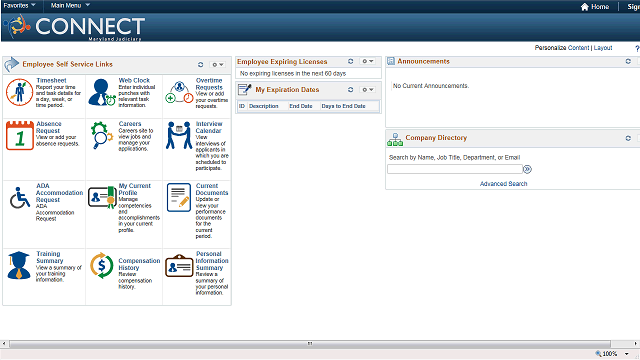The width and height of the screenshot is (640, 360).
Task: Click the Home link in header
Action: pos(600,7)
